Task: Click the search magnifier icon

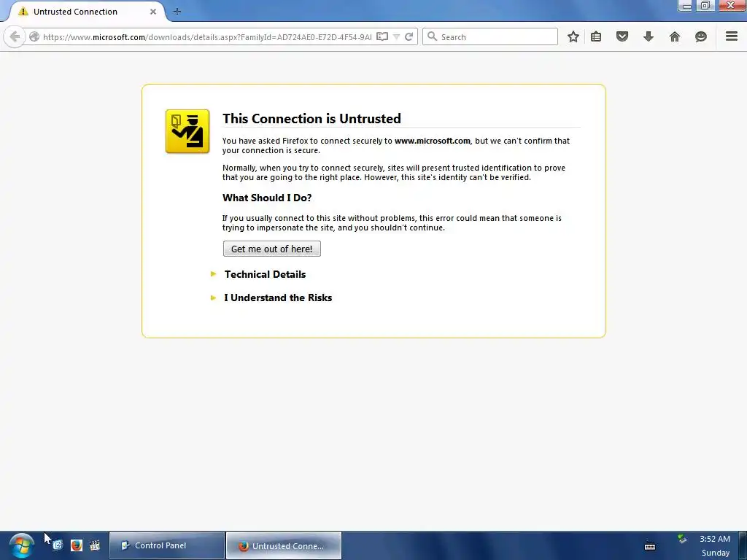Action: pyautogui.click(x=432, y=36)
